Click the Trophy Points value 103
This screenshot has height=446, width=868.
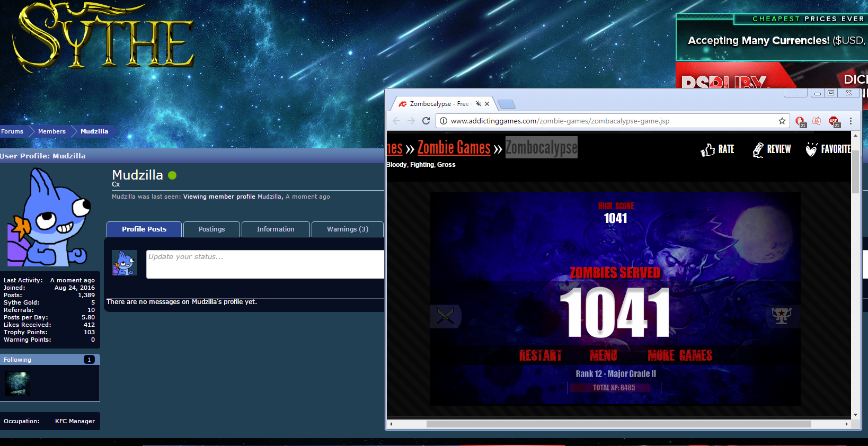coord(89,332)
